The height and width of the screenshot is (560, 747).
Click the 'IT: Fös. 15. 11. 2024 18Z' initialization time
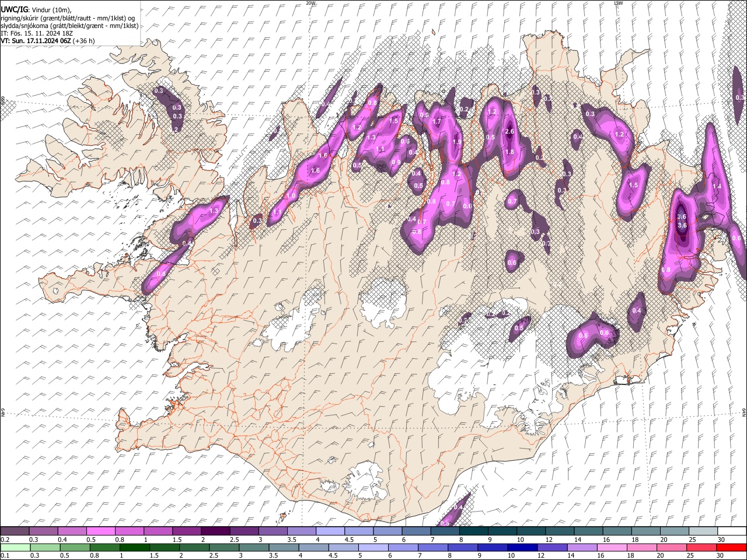pos(37,33)
